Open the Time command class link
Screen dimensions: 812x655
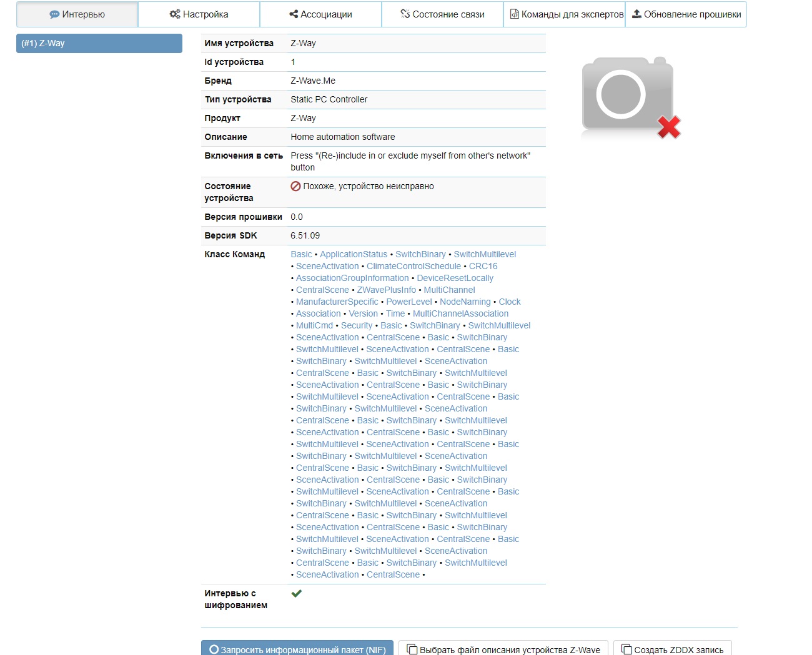click(395, 313)
